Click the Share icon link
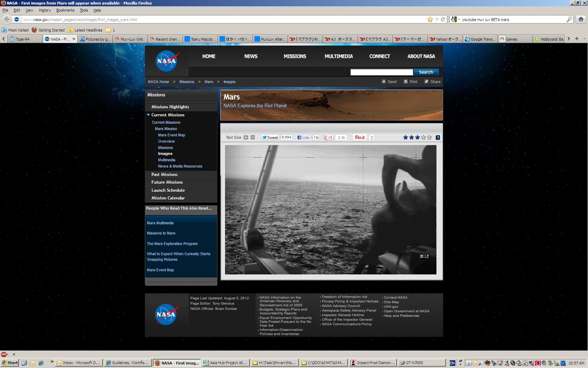The height and width of the screenshot is (368, 588). 432,82
